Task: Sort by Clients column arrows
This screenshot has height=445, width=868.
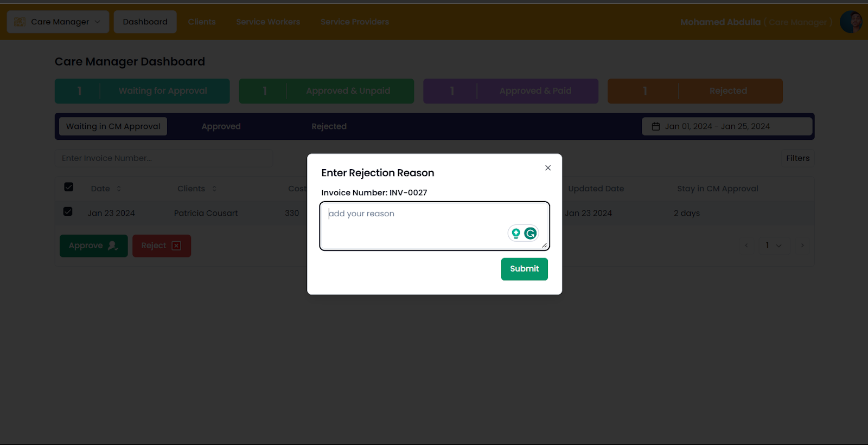Action: pos(214,189)
